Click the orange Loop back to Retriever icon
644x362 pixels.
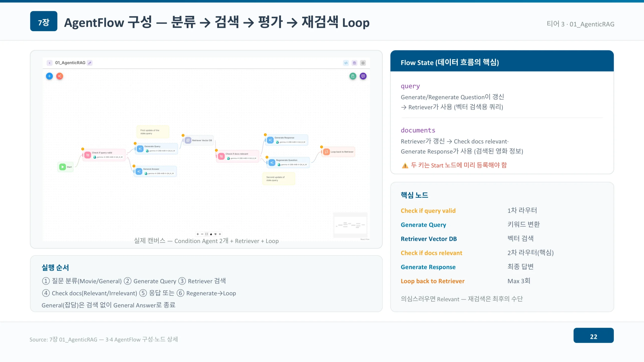(x=327, y=152)
